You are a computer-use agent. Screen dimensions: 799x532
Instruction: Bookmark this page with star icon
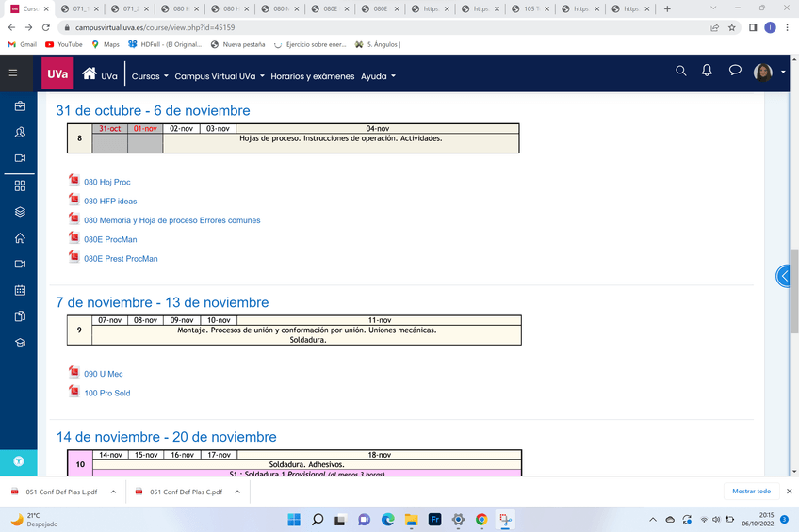pos(732,27)
